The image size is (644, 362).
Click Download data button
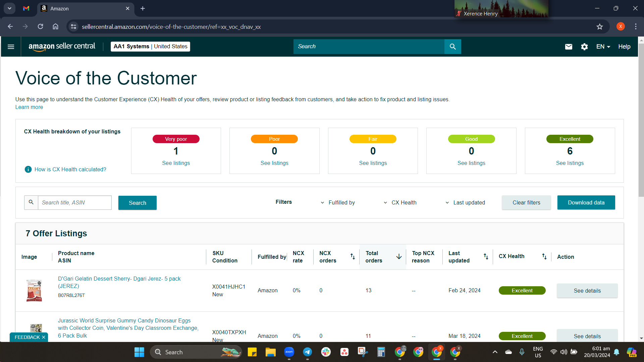pos(586,202)
